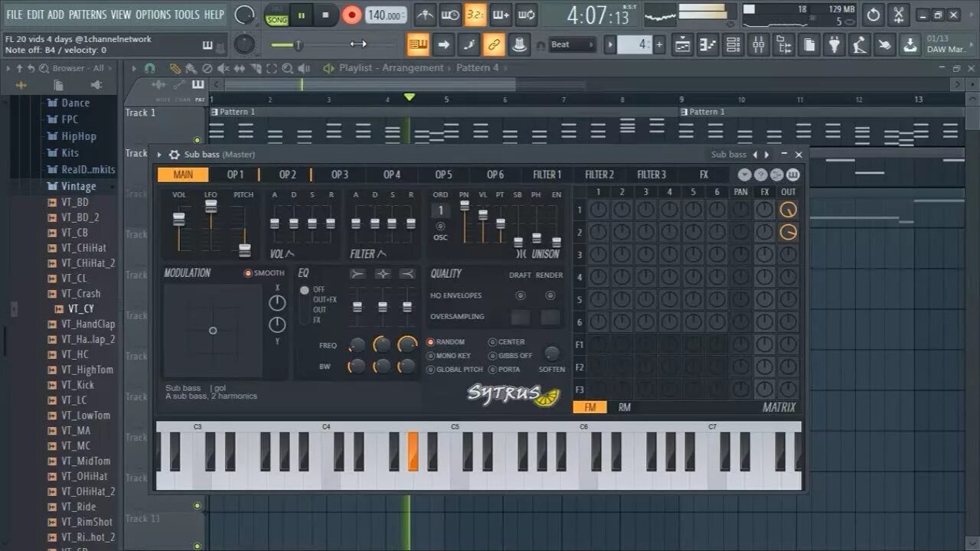Click the Record button
This screenshot has width=980, height=551.
point(351,15)
